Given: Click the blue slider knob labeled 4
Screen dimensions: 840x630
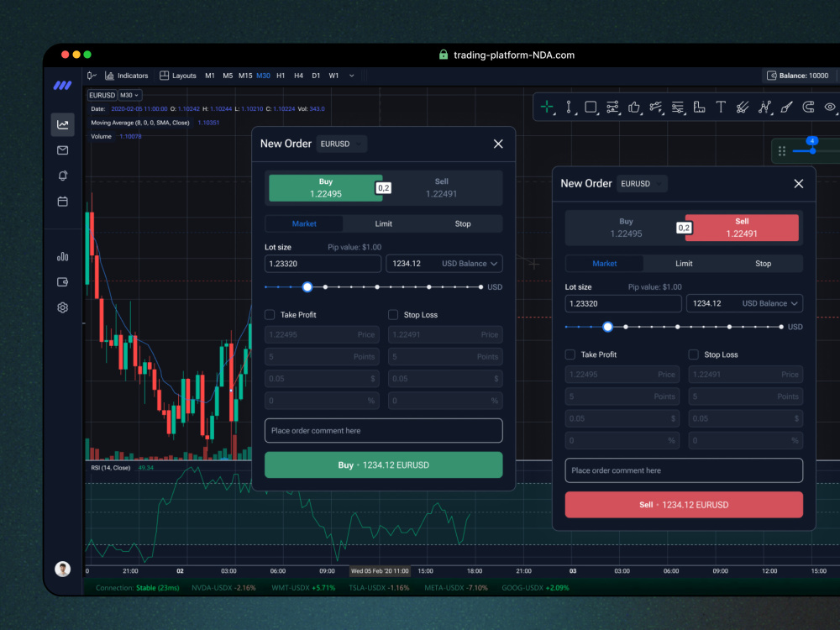Looking at the screenshot, I should click(x=812, y=151).
